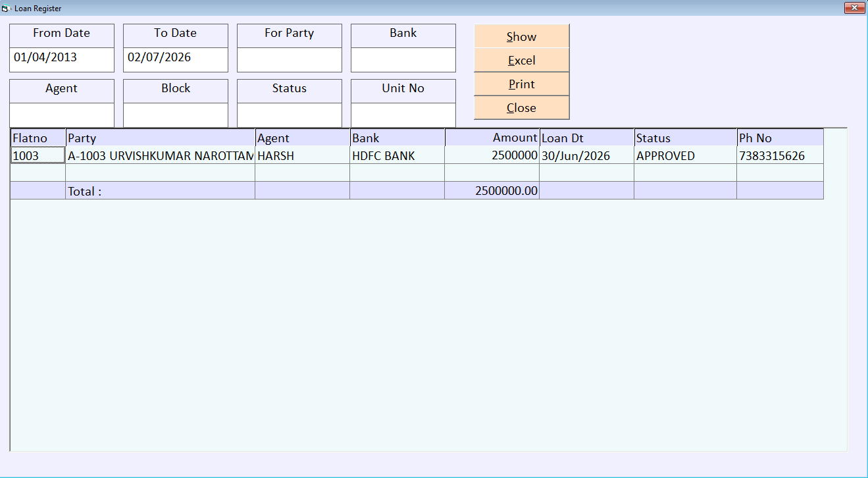Click into the Block filter field
Viewport: 868px width, 478px height.
(176, 115)
